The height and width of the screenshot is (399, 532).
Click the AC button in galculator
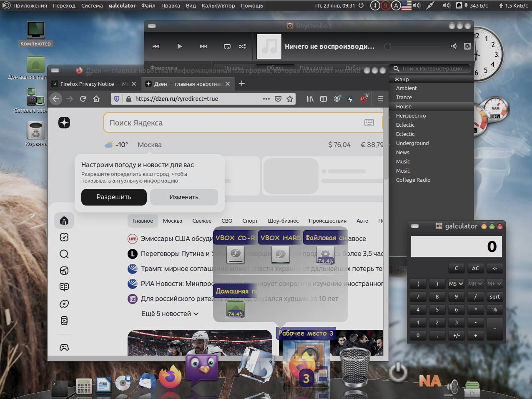[476, 269]
